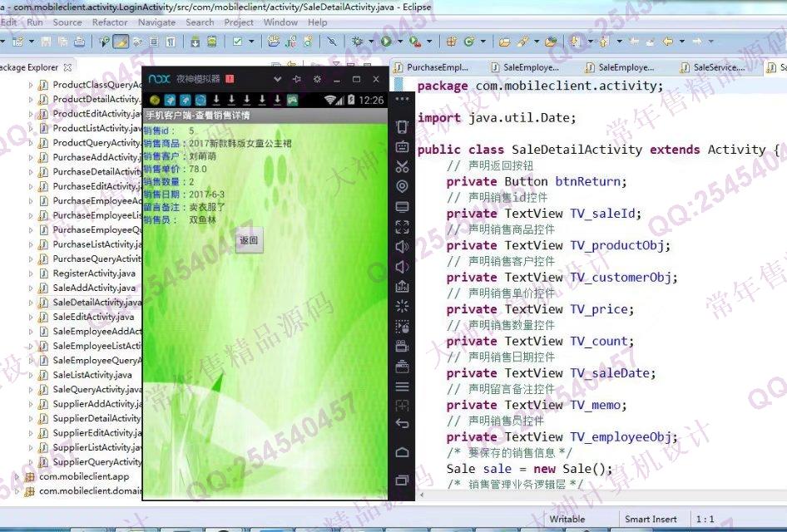The image size is (787, 532).
Task: Click the Next Annotation arrow icon
Action: 575,42
